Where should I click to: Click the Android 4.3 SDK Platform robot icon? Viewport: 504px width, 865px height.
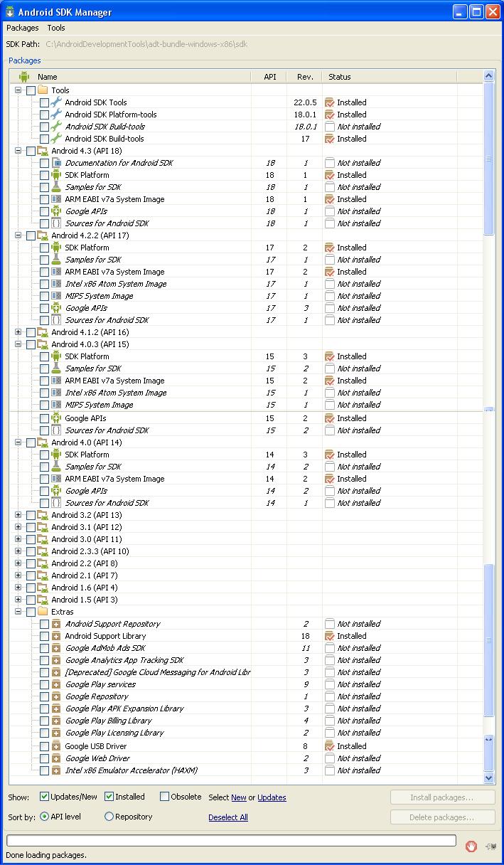(x=56, y=175)
